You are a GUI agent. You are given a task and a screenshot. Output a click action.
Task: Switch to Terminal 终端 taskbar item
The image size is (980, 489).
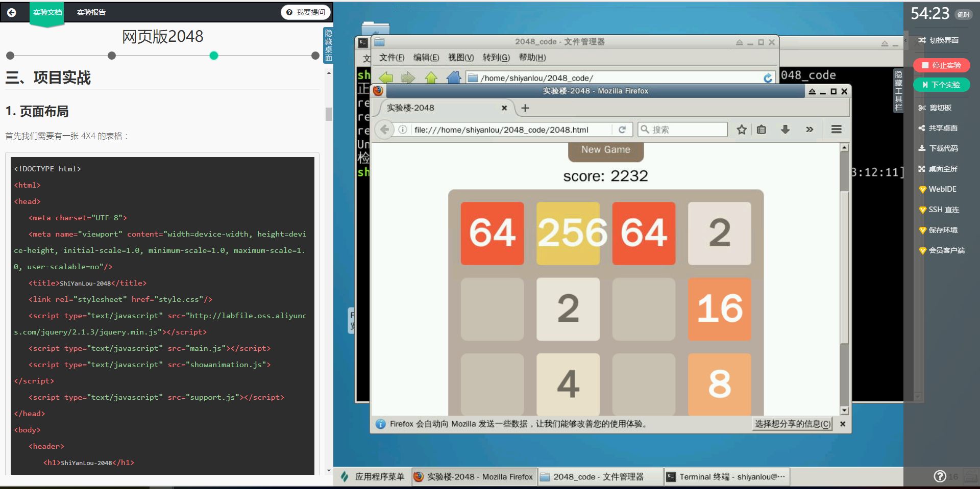(726, 477)
